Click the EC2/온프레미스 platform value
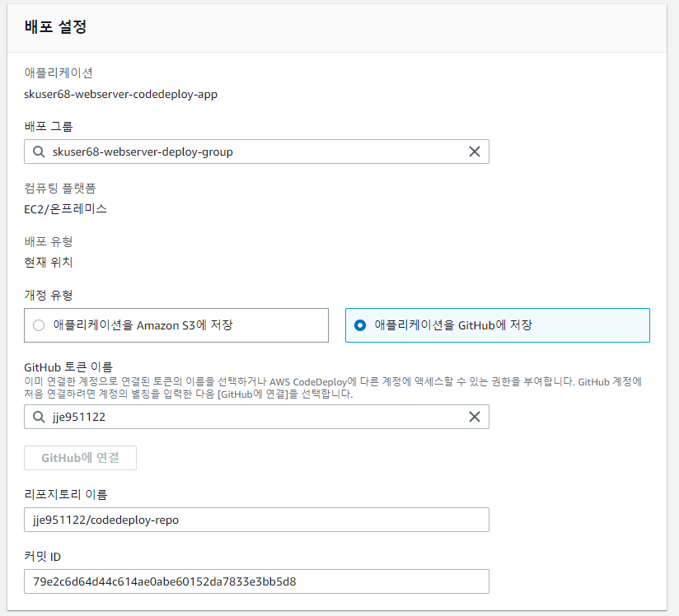The image size is (679, 616). point(65,209)
